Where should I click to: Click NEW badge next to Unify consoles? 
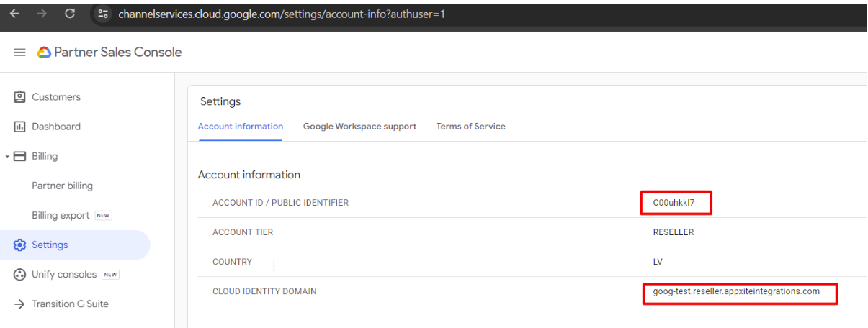coord(110,274)
